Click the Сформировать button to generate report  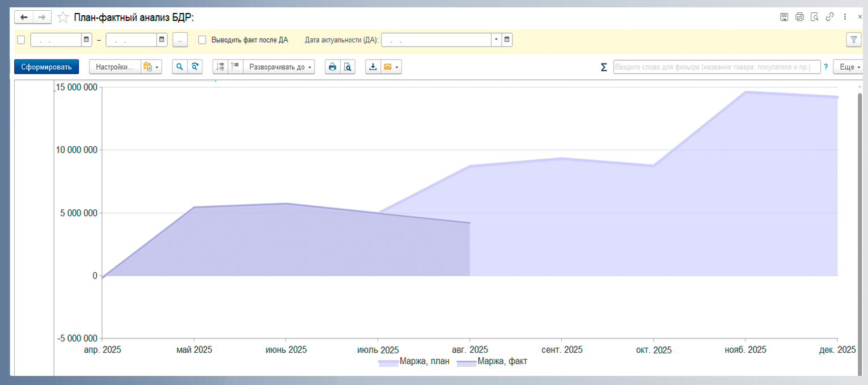[x=46, y=67]
